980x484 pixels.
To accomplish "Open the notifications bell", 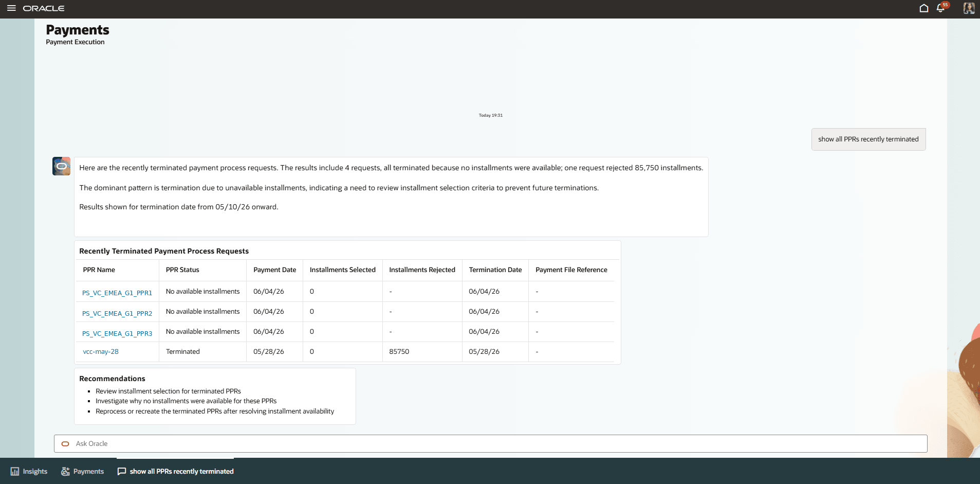I will click(x=940, y=8).
